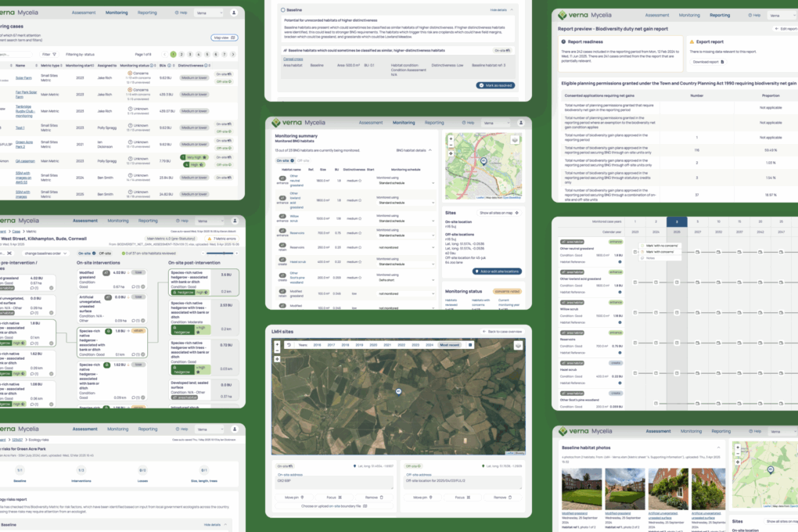Zoom in on Baseline habitat photos map
798x532 pixels.
[x=738, y=448]
